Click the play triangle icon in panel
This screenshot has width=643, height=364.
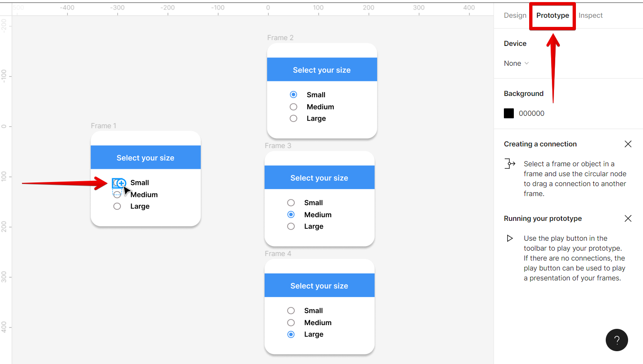[510, 238]
